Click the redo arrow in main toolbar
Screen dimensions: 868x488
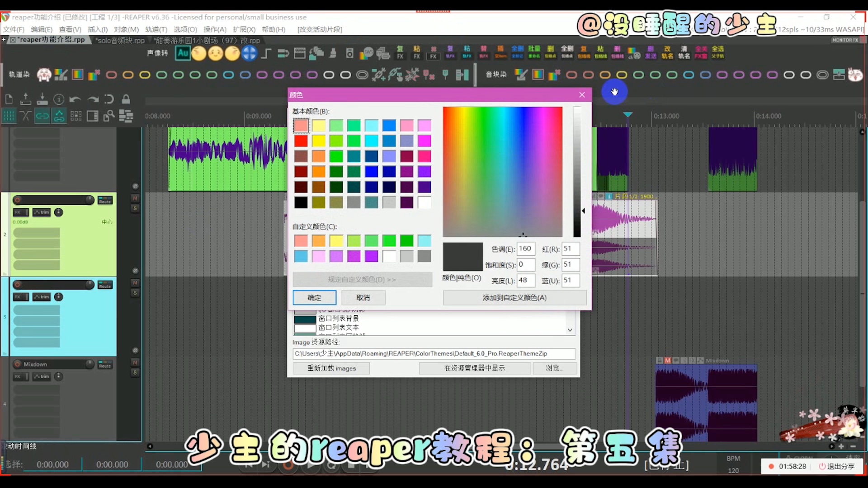93,99
